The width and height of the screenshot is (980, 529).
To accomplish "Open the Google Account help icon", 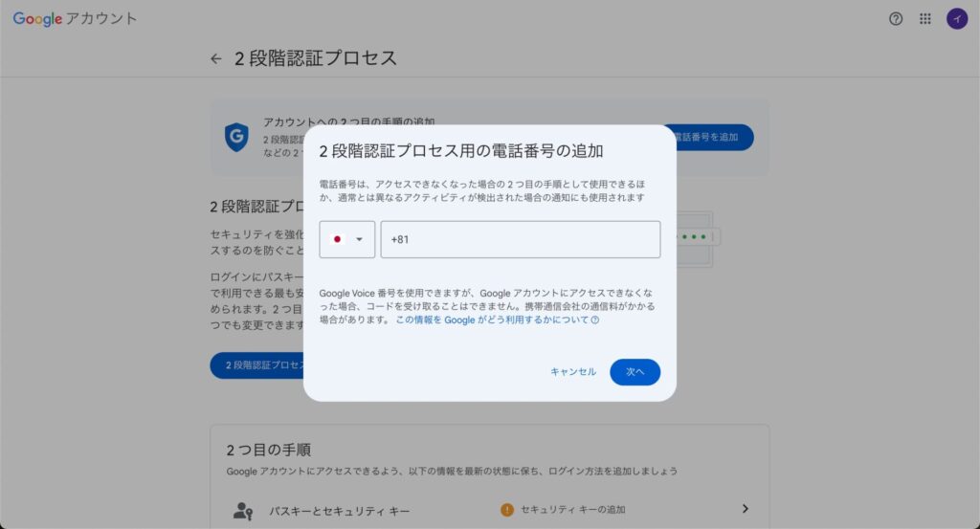I will point(896,19).
